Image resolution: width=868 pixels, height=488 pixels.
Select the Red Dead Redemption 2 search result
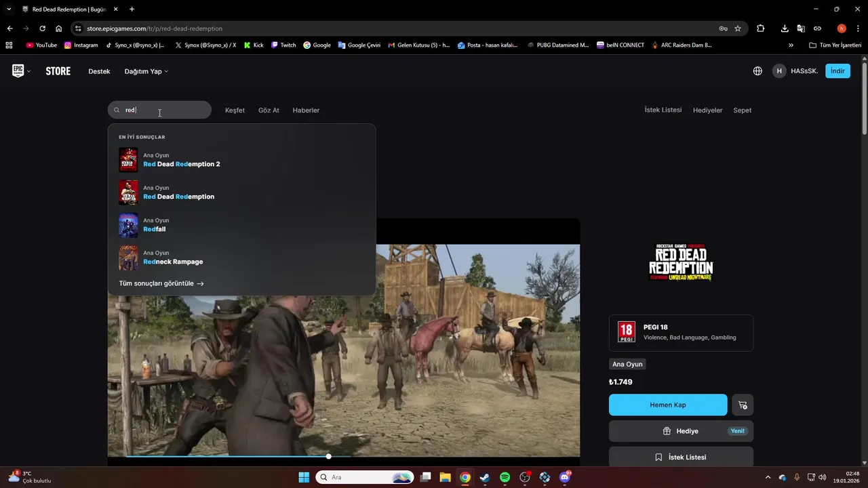tap(241, 160)
